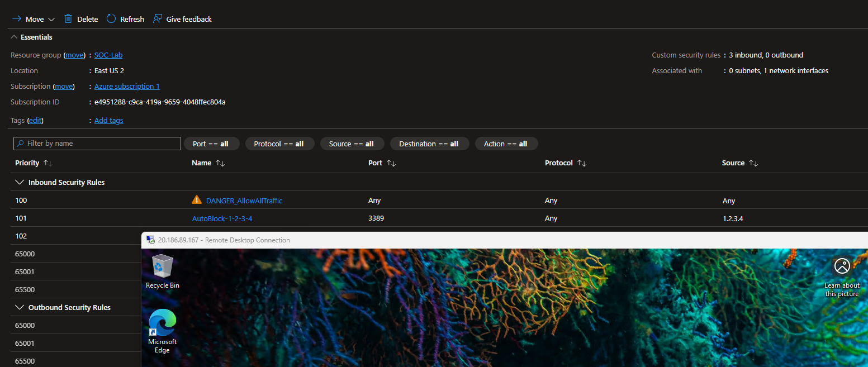Collapse the Outbound Security Rules group
The image size is (868, 367).
point(20,307)
